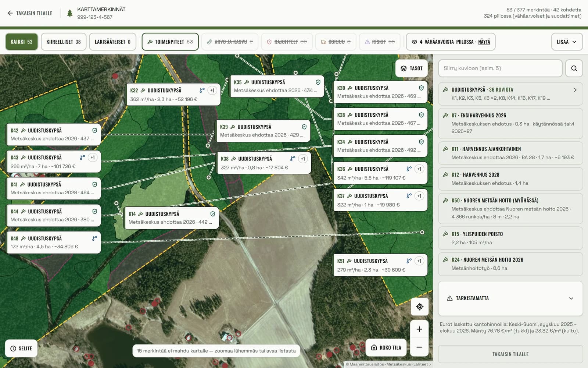Open the Lisää dropdown
The height and width of the screenshot is (368, 588).
click(x=566, y=42)
